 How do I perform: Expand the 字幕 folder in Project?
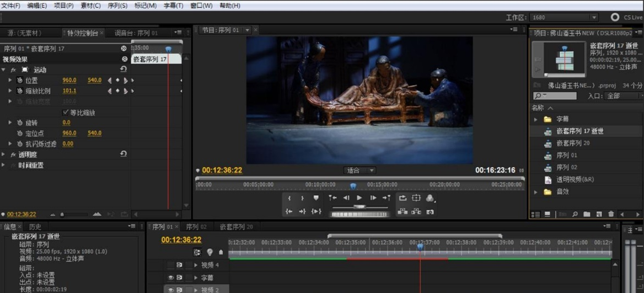(535, 119)
